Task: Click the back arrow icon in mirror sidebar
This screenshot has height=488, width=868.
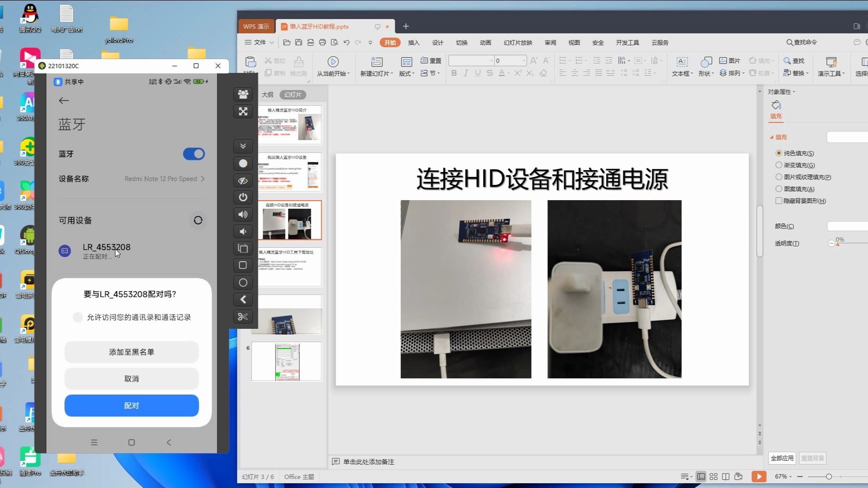Action: pyautogui.click(x=243, y=299)
